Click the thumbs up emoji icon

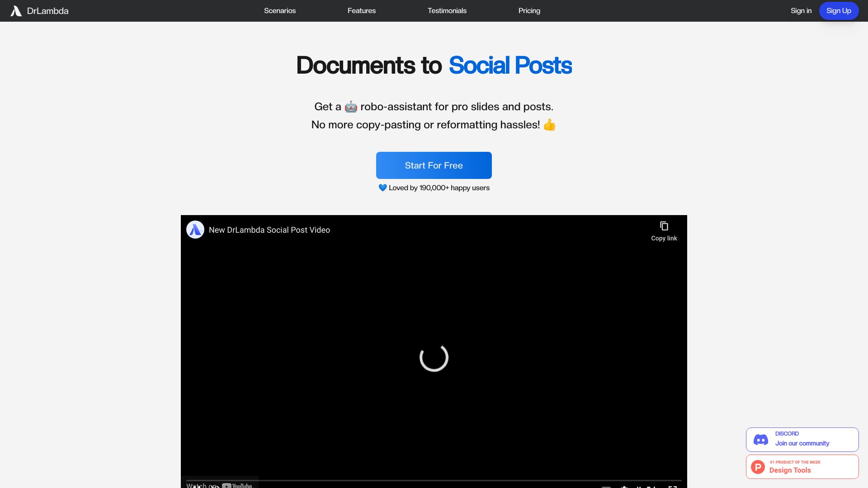[549, 124]
